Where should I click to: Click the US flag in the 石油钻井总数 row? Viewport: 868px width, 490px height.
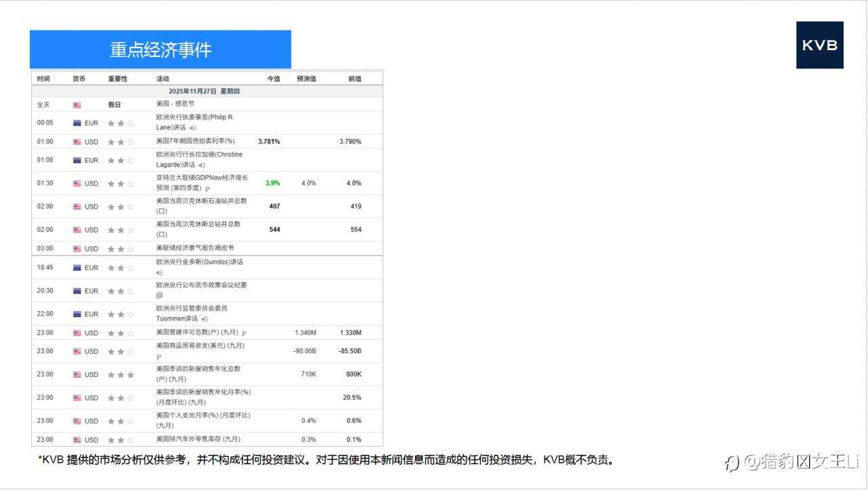click(77, 206)
